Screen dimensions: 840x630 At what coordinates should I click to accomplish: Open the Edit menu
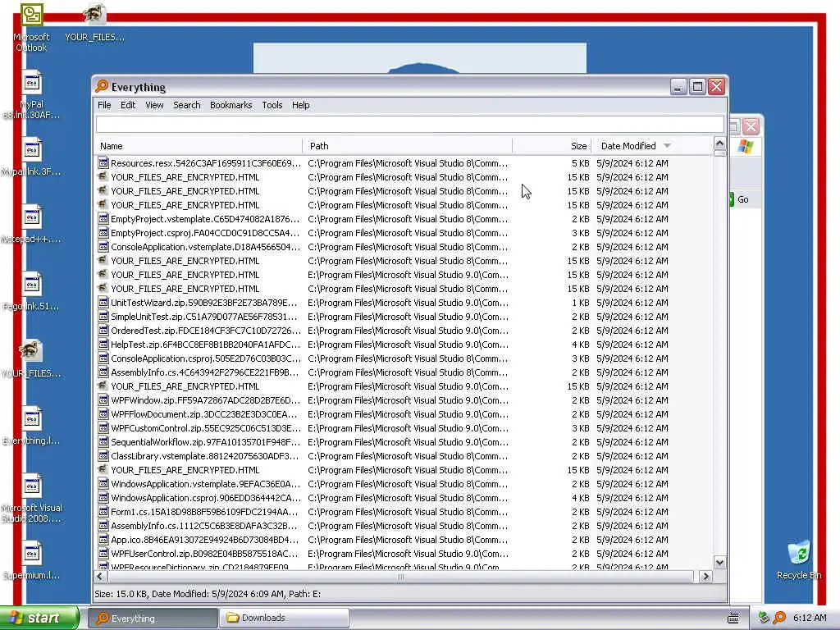tap(127, 105)
